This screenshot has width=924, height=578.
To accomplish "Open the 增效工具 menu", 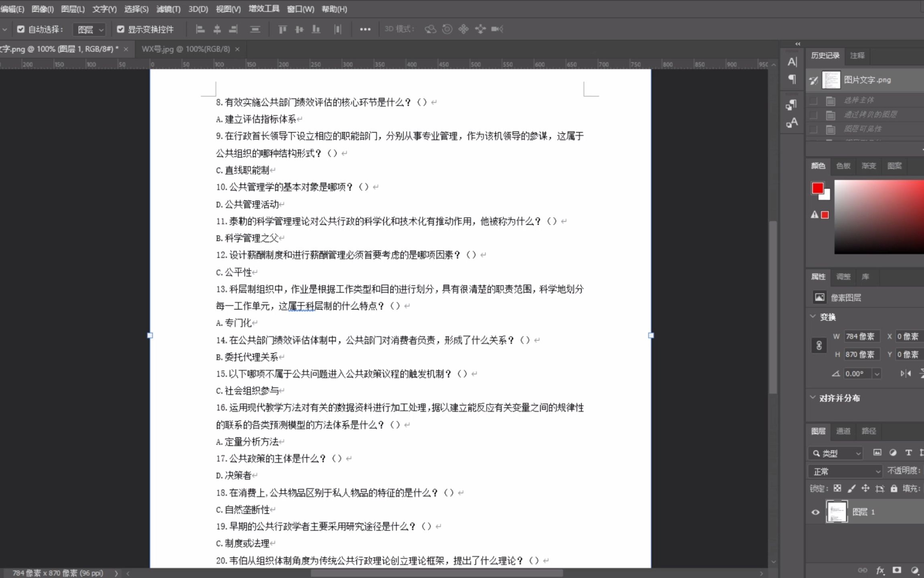I will pyautogui.click(x=264, y=9).
